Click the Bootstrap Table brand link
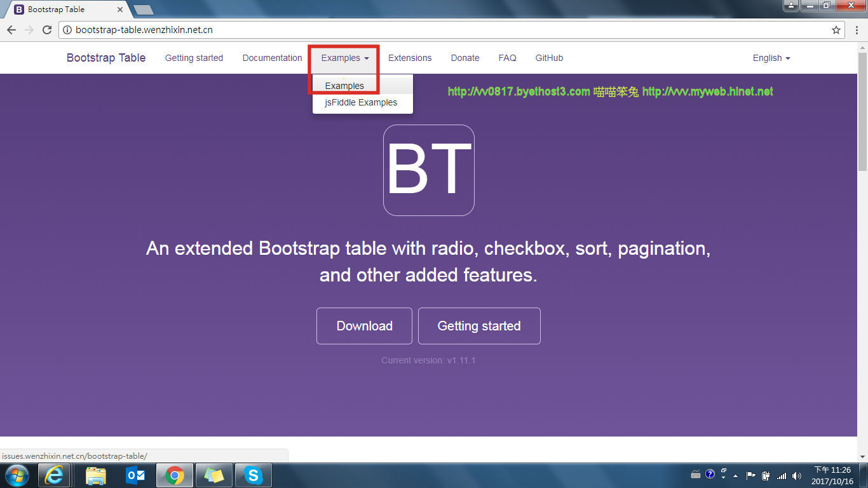This screenshot has height=488, width=868. 106,58
